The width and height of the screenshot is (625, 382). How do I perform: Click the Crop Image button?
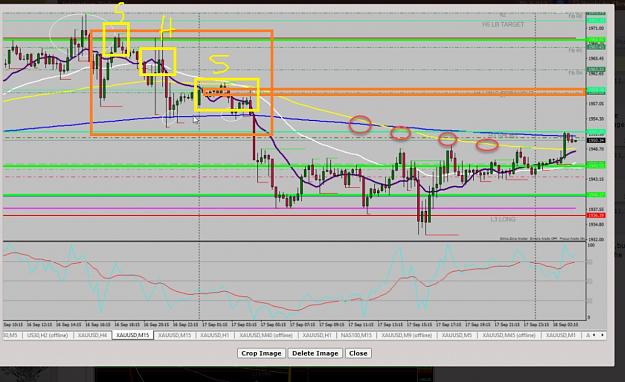coord(261,353)
